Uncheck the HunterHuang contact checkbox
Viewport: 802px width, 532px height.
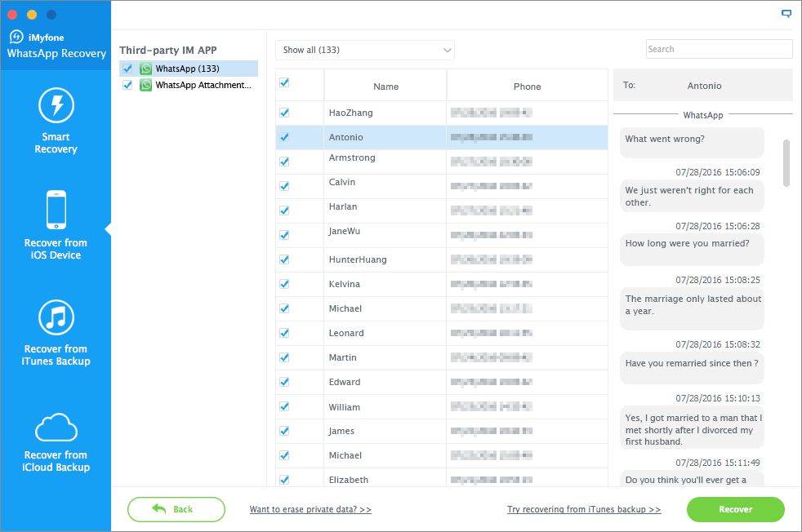pos(284,259)
